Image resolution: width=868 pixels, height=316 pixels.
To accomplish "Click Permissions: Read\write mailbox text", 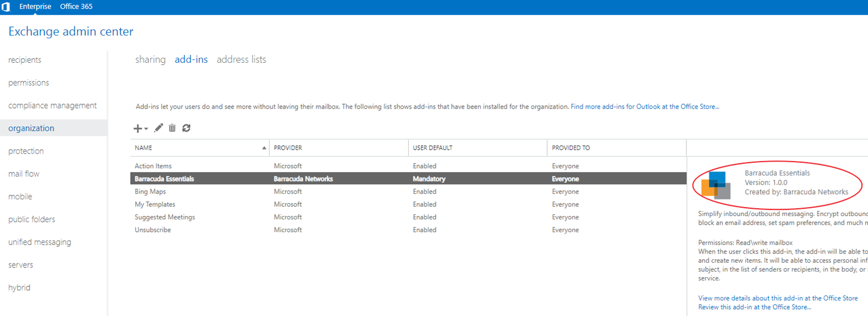I will coord(745,243).
